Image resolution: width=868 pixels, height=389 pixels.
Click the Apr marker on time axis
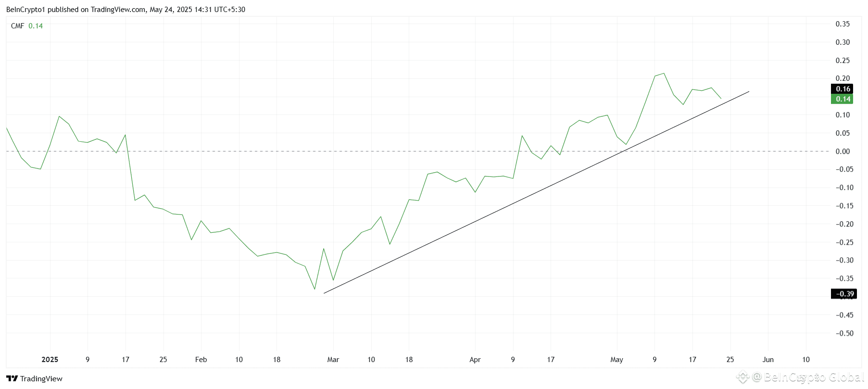click(x=475, y=360)
